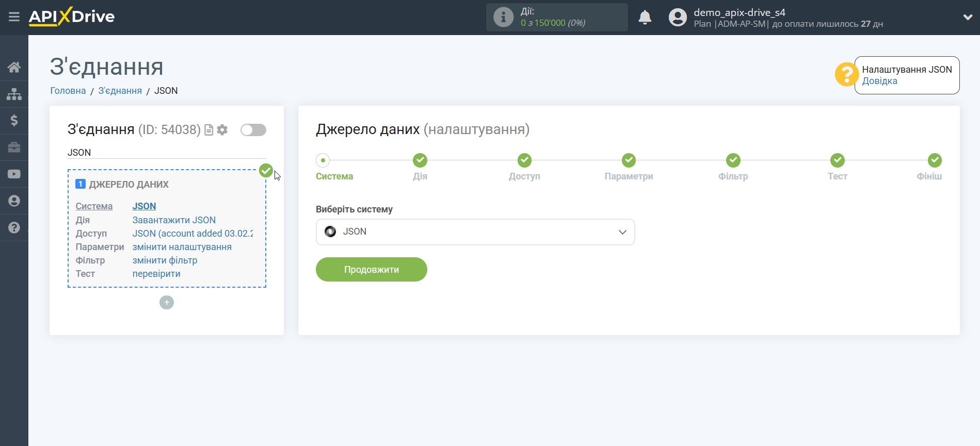The image size is (980, 446).
Task: Open the Довідка help link
Action: pyautogui.click(x=879, y=81)
